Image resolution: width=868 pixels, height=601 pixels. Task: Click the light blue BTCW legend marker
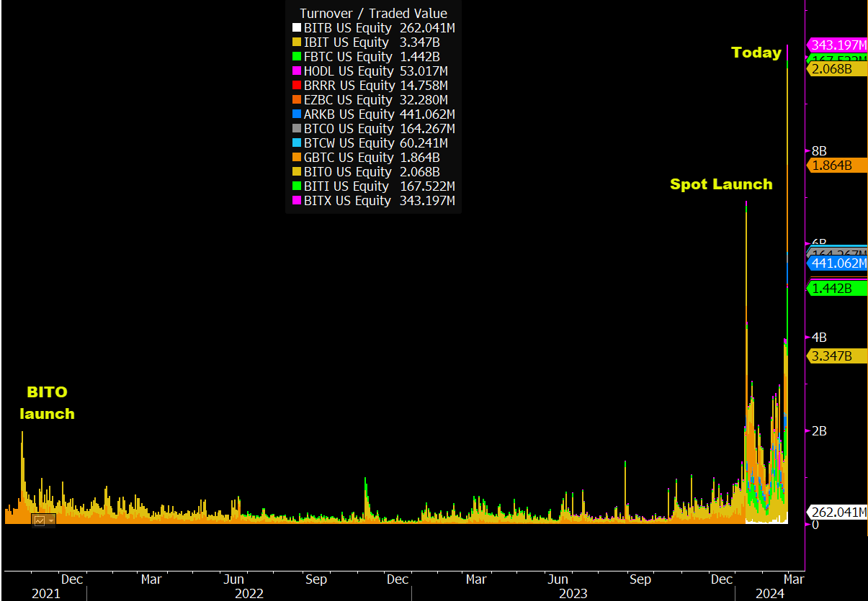296,143
